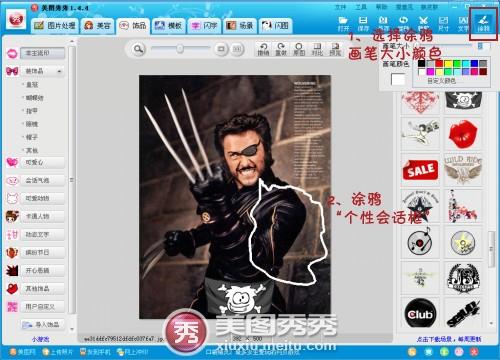
Task: Toggle the 对比 compare view
Action: coord(317,49)
